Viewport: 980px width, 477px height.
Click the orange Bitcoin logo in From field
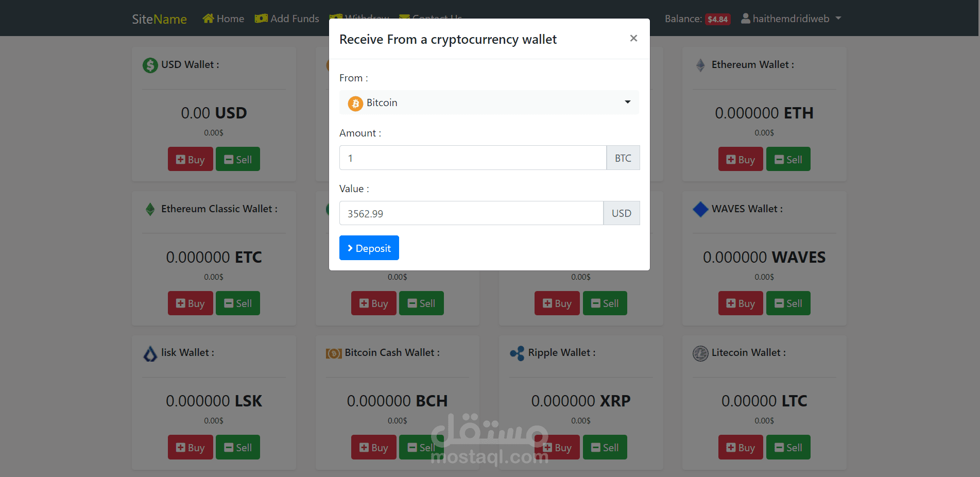click(x=355, y=104)
